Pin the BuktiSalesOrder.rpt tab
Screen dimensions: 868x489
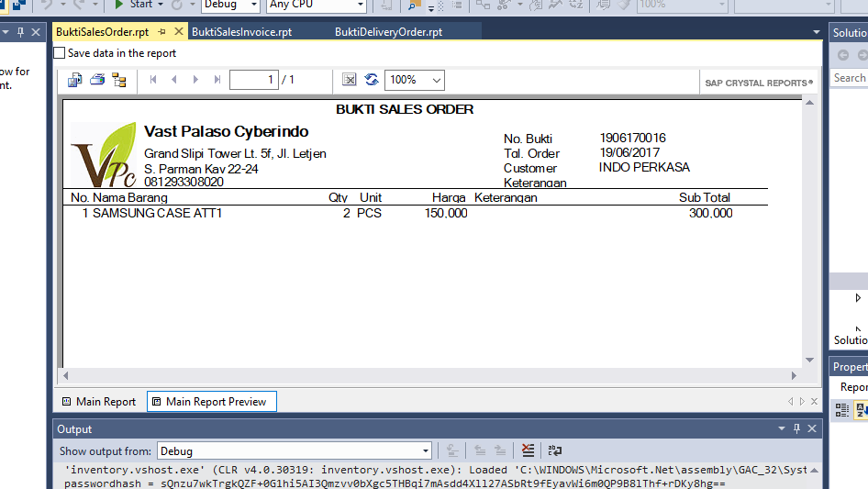tap(161, 32)
